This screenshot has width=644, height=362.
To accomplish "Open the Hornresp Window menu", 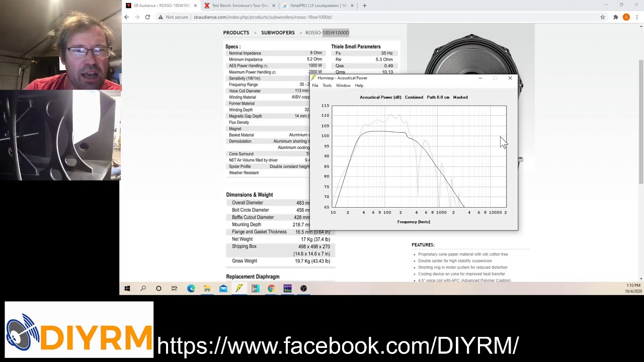I will [343, 85].
